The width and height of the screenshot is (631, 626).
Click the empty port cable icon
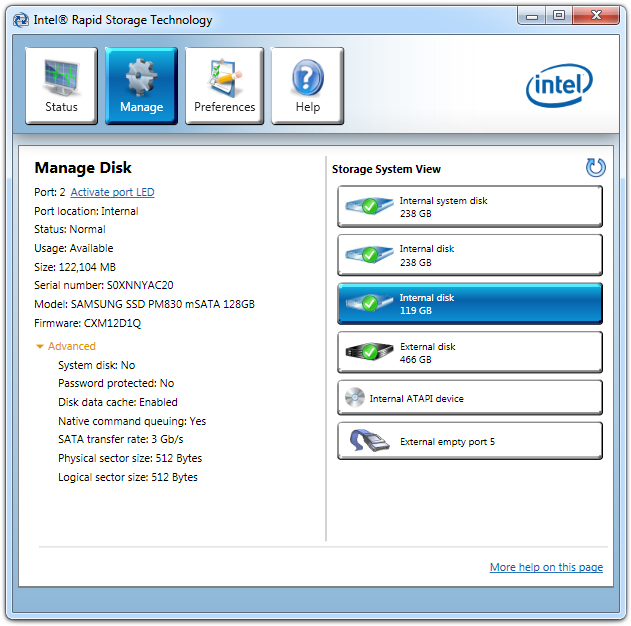pyautogui.click(x=369, y=440)
